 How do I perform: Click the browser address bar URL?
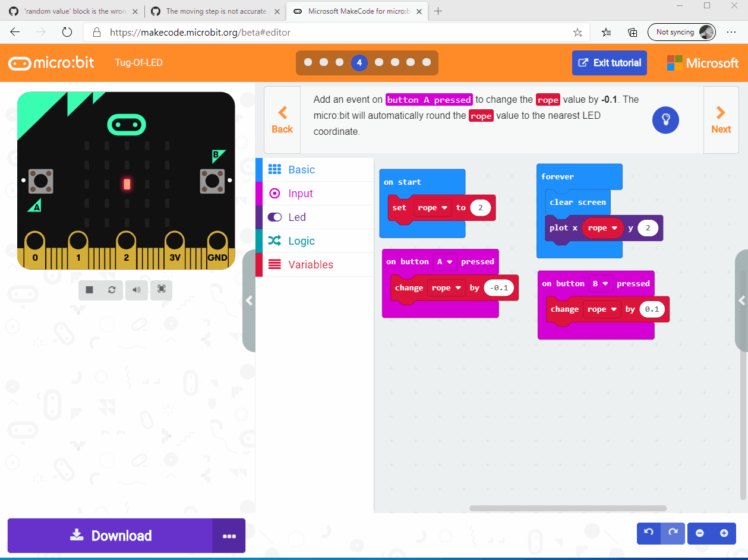pyautogui.click(x=200, y=32)
